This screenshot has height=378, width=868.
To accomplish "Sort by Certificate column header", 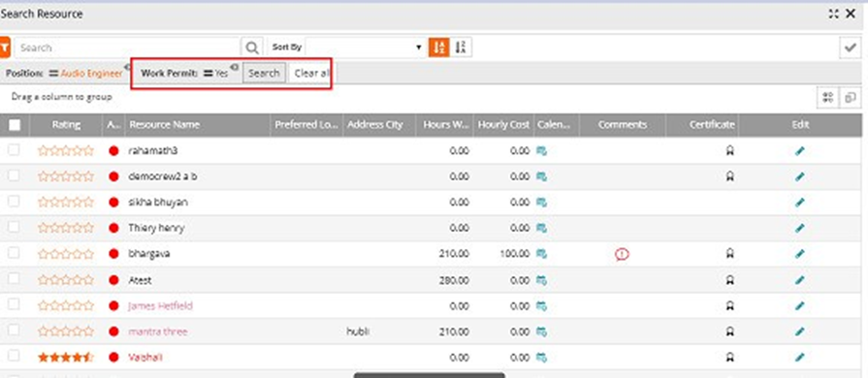I will coord(712,125).
